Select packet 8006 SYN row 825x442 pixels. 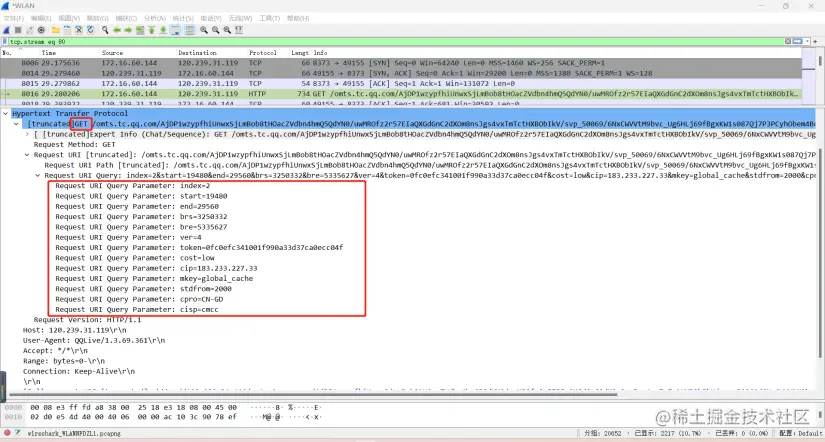pyautogui.click(x=401, y=63)
